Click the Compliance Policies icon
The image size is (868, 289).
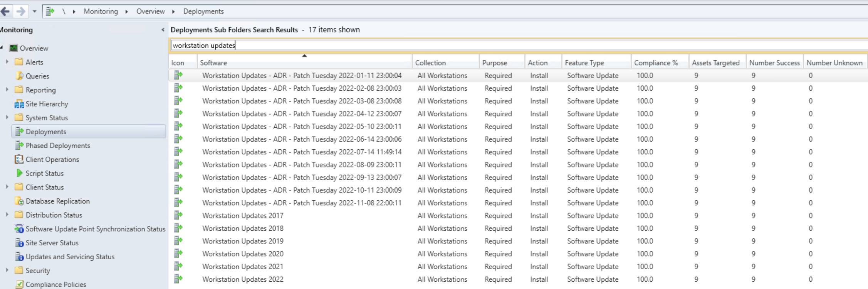click(x=19, y=284)
